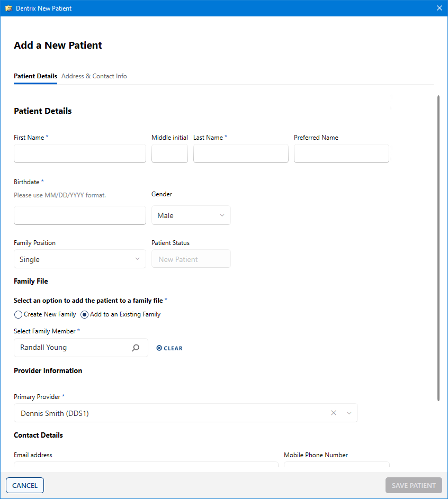Screen dimensions: 448x499
Task: Click the Birthdate input field
Action: 79,215
